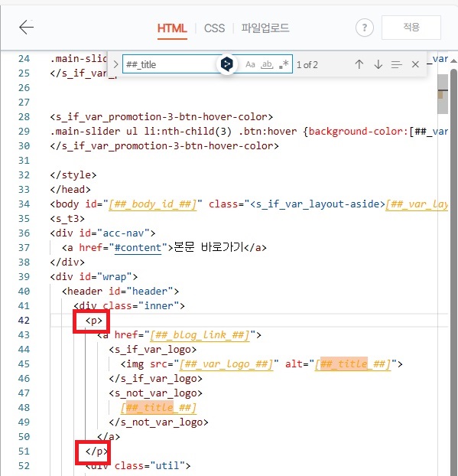
Task: Click the <p> tag on line 42
Action: pos(94,321)
